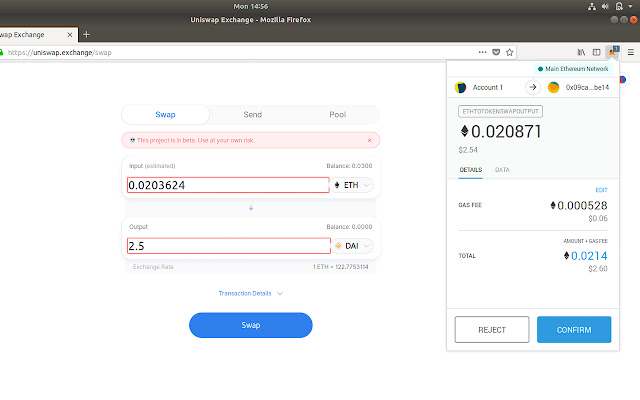This screenshot has width=640, height=400.
Task: Click the EDIT gas fee link
Action: [601, 190]
